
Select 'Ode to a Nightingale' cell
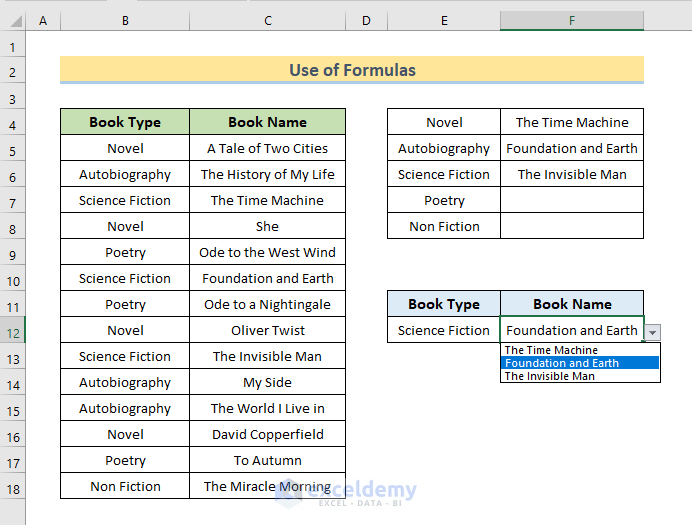click(267, 304)
